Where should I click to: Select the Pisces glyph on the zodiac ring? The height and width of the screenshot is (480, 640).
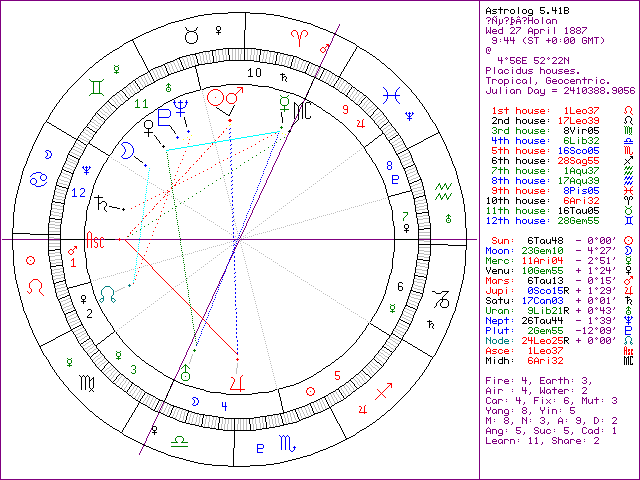398,95
